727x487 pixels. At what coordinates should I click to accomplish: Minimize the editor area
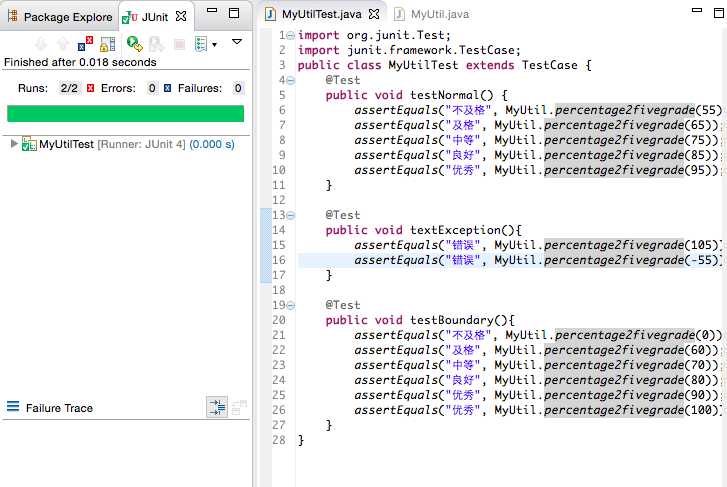(x=696, y=10)
